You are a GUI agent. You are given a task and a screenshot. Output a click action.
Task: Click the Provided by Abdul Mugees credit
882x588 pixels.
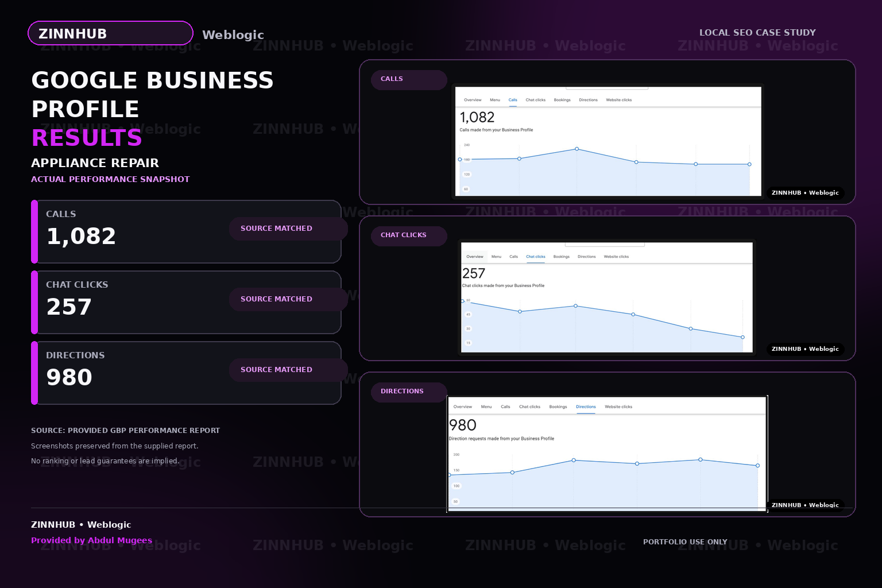[92, 540]
